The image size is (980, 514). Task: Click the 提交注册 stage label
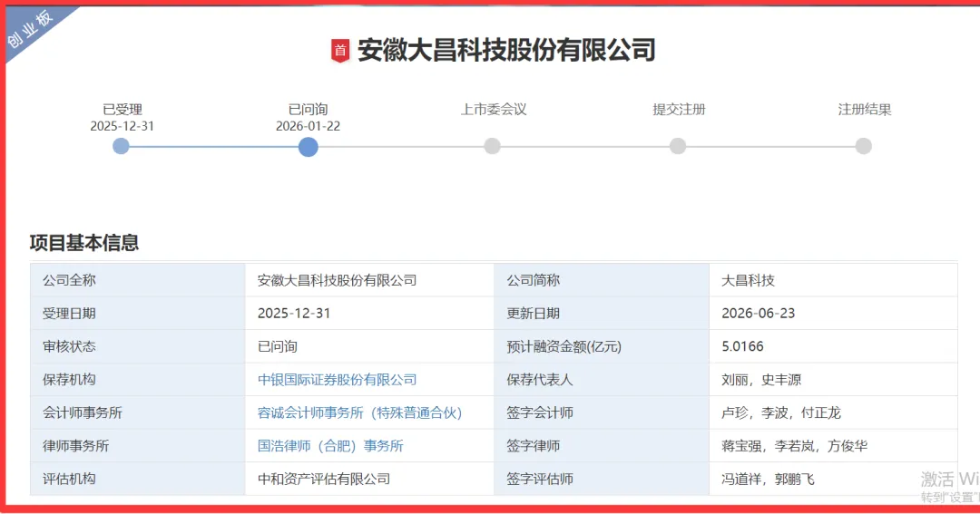679,110
